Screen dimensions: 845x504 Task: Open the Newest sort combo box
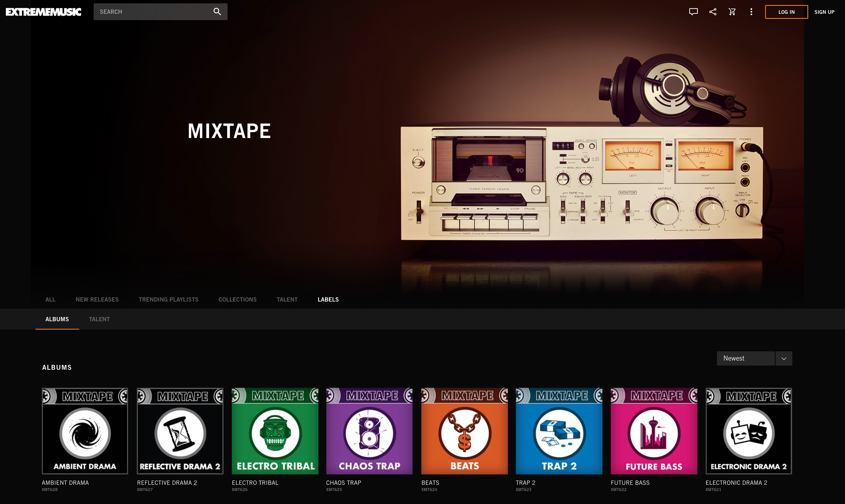coord(746,359)
